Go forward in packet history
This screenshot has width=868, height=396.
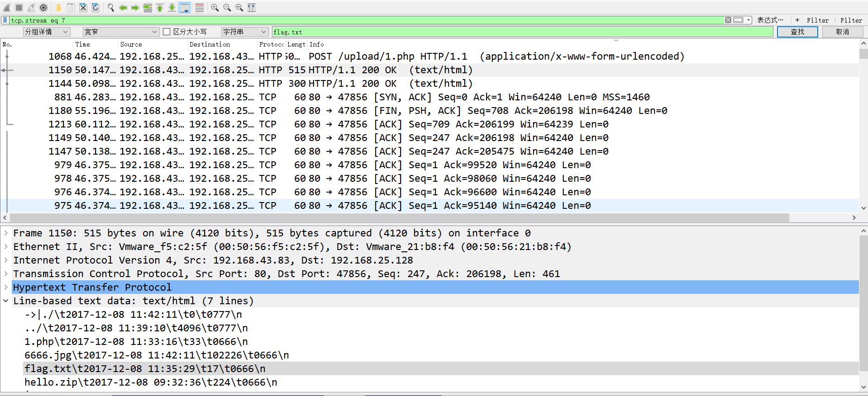135,8
